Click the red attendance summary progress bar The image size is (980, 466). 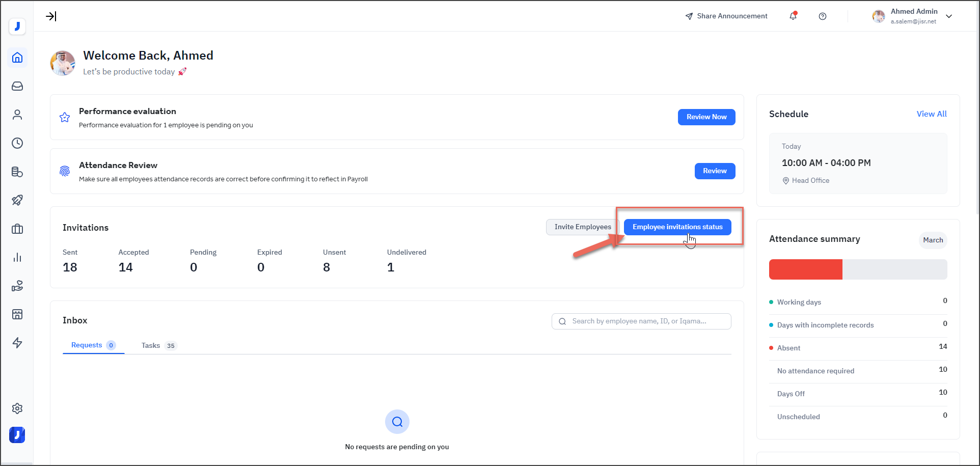coord(805,269)
